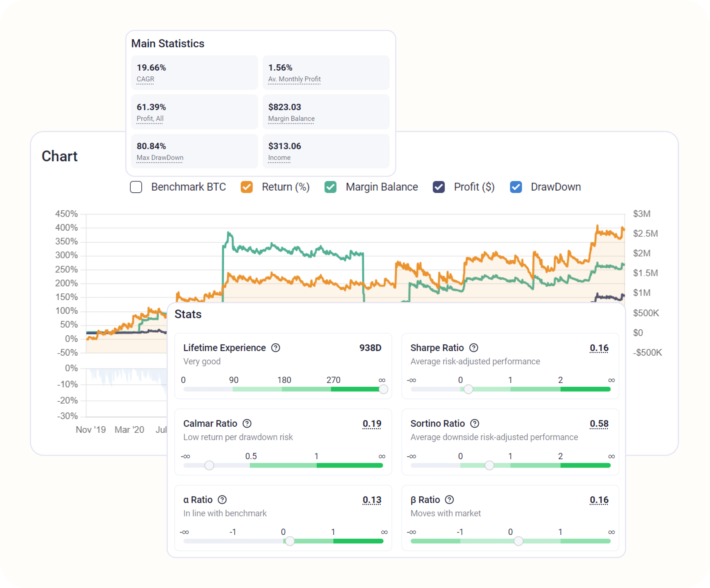The image size is (710, 588).
Task: Click help icon next to Lifetime Experience
Action: point(275,348)
